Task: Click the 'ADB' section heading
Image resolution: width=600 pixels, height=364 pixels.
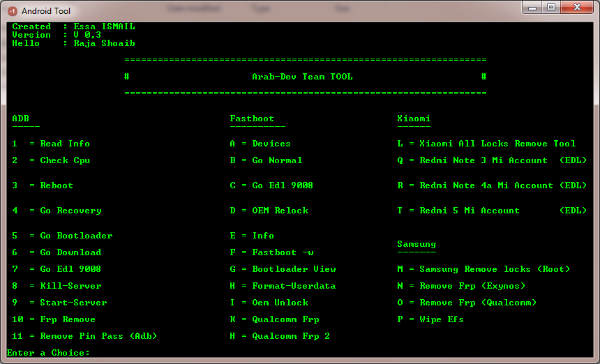Action: click(20, 119)
